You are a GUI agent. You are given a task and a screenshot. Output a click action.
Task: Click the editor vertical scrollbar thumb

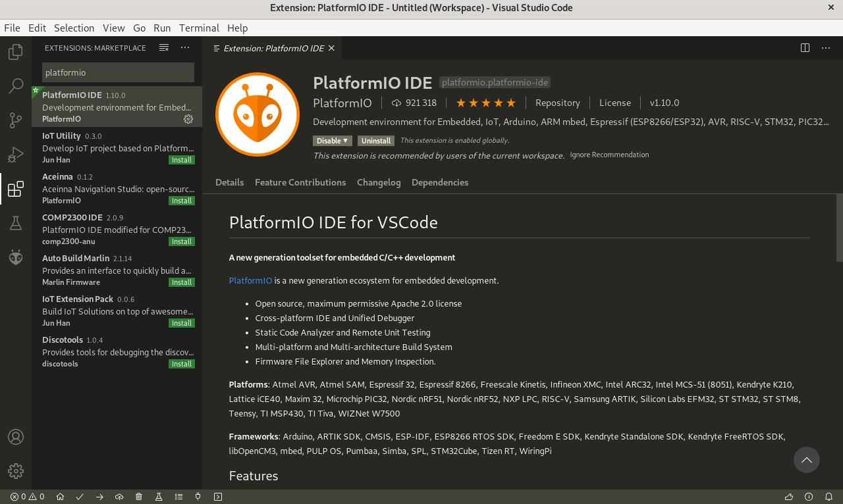click(x=839, y=227)
